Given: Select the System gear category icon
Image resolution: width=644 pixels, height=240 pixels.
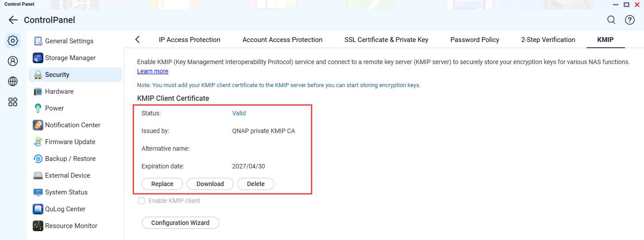Looking at the screenshot, I should pyautogui.click(x=13, y=41).
